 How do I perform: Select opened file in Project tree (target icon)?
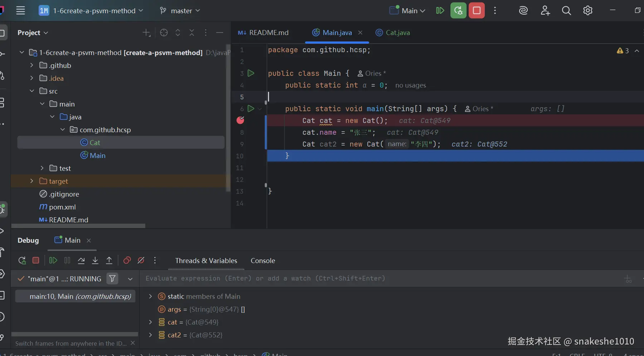click(164, 33)
